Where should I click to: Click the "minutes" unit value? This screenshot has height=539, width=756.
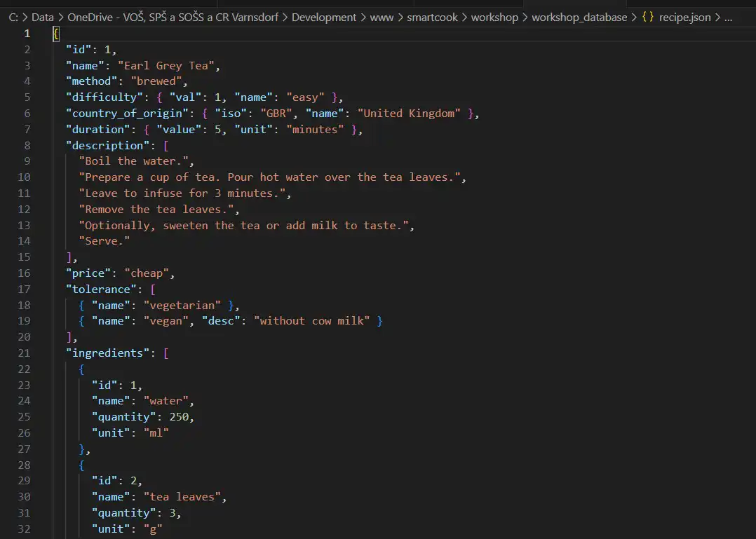tap(315, 130)
